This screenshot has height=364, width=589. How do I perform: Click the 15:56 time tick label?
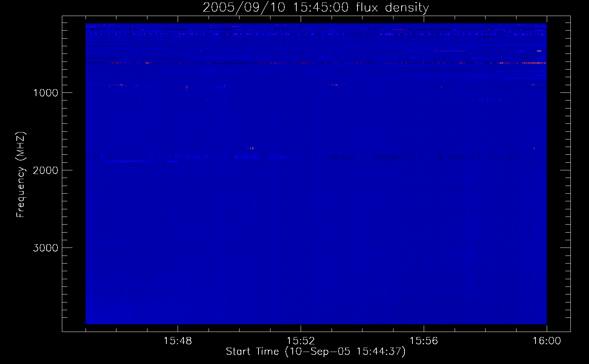pos(424,341)
